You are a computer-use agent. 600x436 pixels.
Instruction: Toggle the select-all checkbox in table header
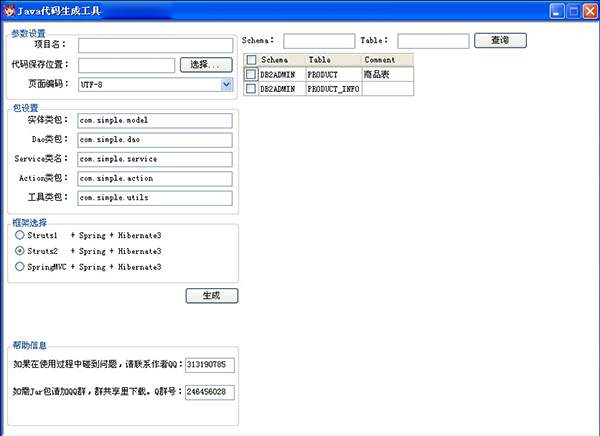pyautogui.click(x=251, y=60)
